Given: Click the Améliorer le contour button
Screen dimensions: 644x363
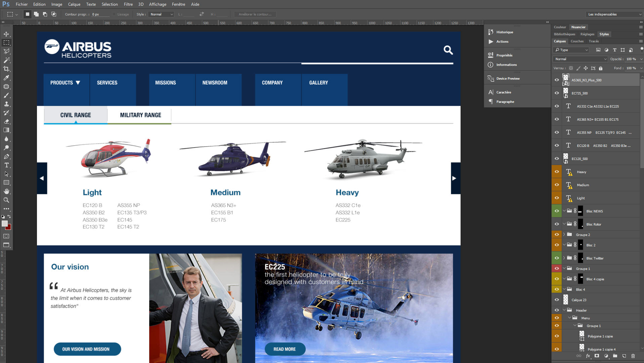Looking at the screenshot, I should (x=255, y=14).
